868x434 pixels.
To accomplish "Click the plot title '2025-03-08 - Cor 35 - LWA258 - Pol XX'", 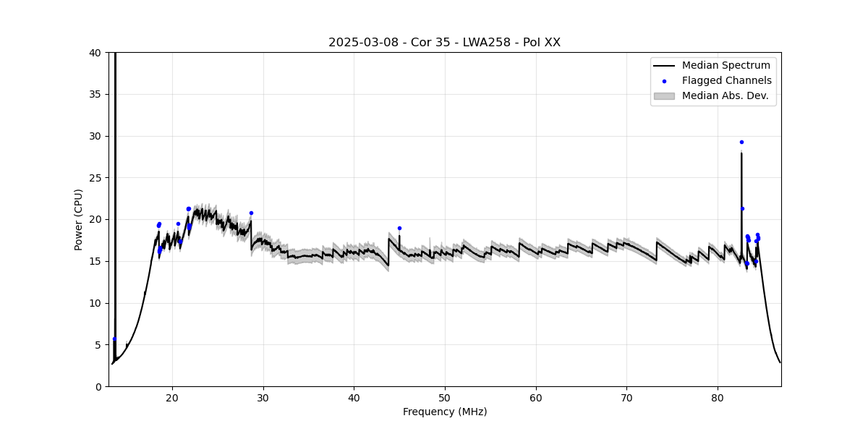I will point(444,43).
